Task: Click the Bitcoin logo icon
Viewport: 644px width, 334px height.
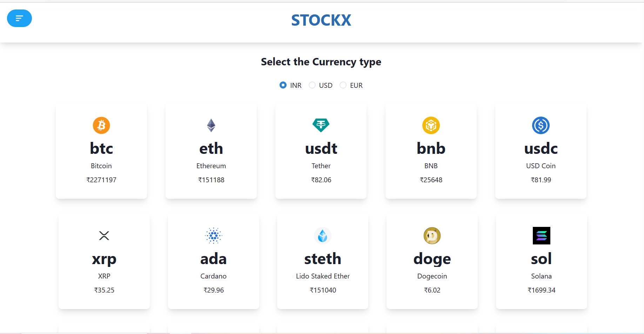Action: [101, 125]
